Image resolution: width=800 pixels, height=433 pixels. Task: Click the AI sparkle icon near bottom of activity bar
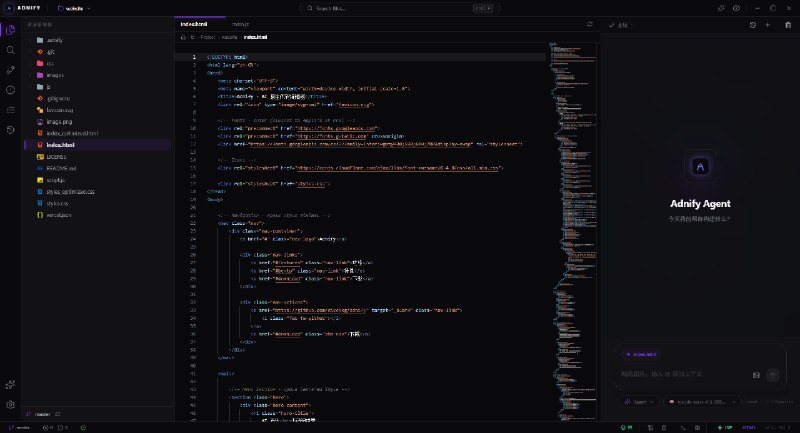(x=10, y=385)
